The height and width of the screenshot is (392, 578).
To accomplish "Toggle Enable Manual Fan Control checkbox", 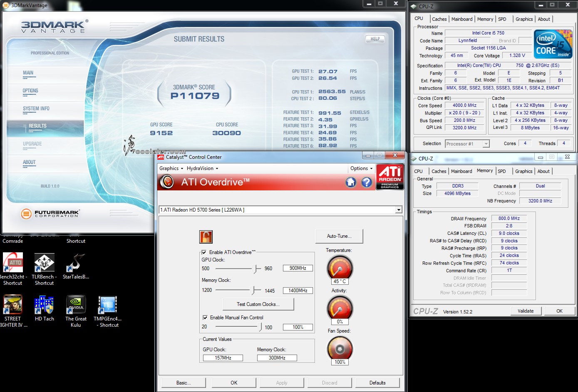I will pyautogui.click(x=205, y=318).
